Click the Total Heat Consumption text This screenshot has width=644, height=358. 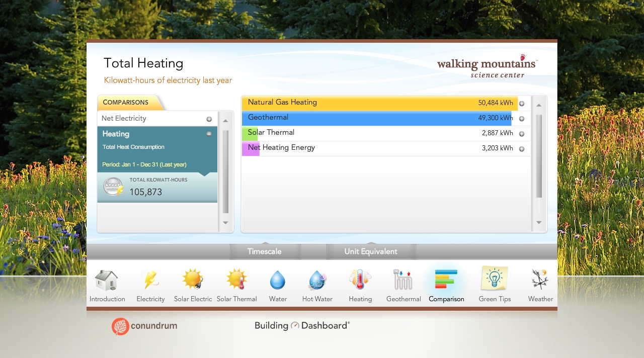point(133,147)
